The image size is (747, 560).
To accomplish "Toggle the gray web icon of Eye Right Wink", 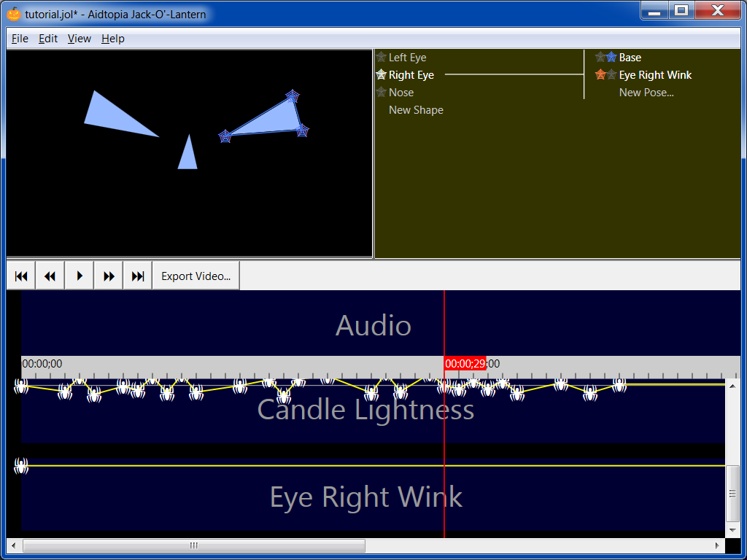I will (612, 75).
